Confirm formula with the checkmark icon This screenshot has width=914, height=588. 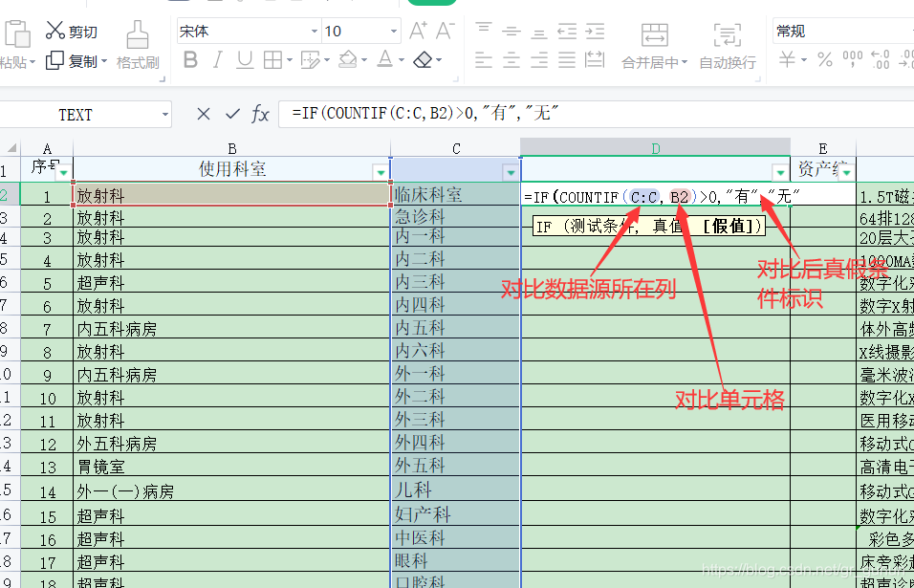(x=232, y=114)
